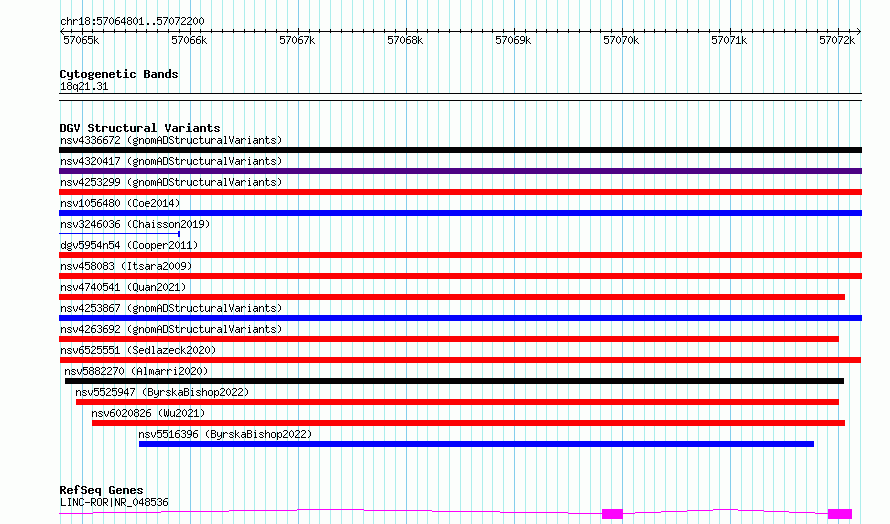Click the 18q21.31 cytogenetic band label
Image resolution: width=890 pixels, height=524 pixels.
[84, 86]
